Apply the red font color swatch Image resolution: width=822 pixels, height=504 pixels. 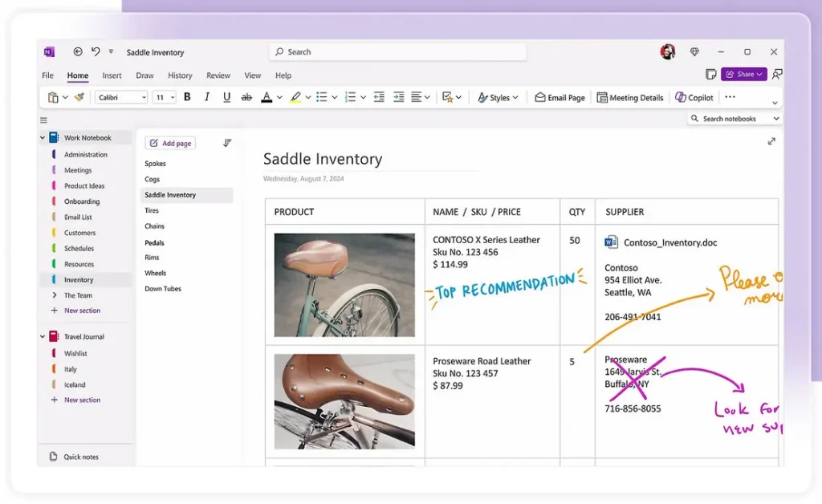pos(267,97)
